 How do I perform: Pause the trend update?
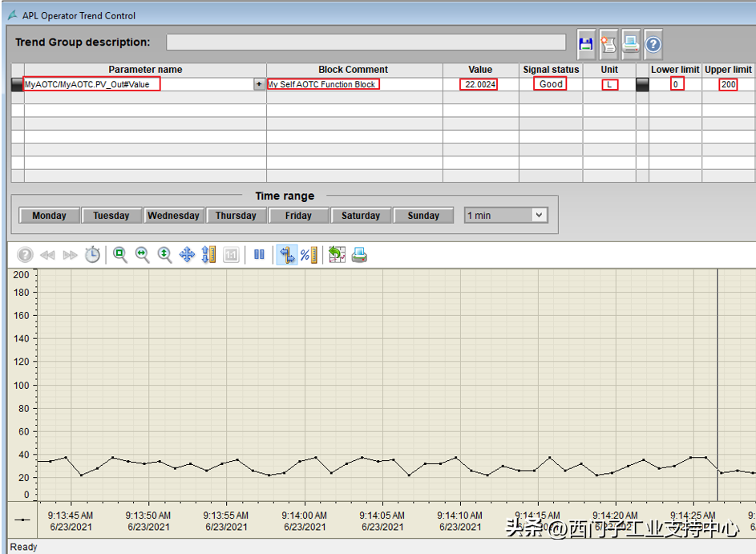pyautogui.click(x=259, y=255)
